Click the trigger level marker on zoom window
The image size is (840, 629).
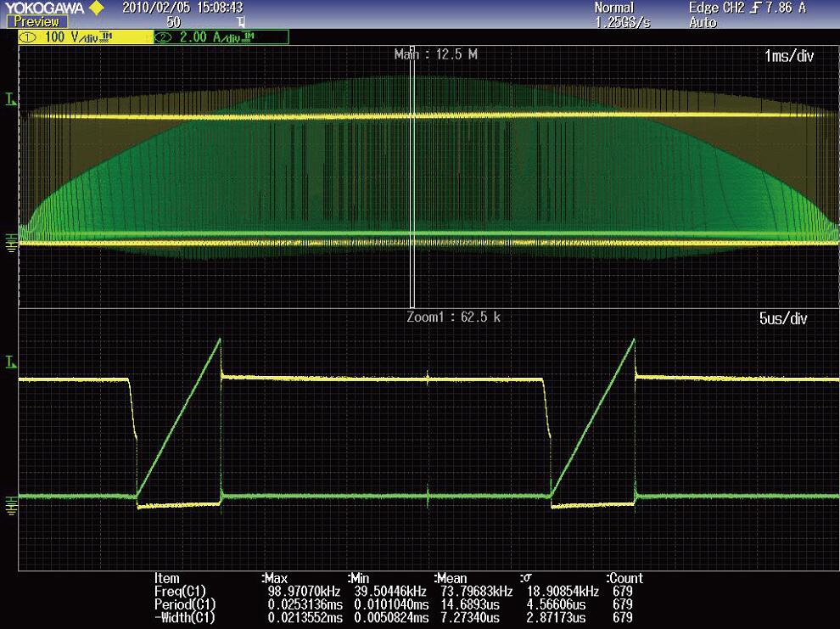coord(10,362)
